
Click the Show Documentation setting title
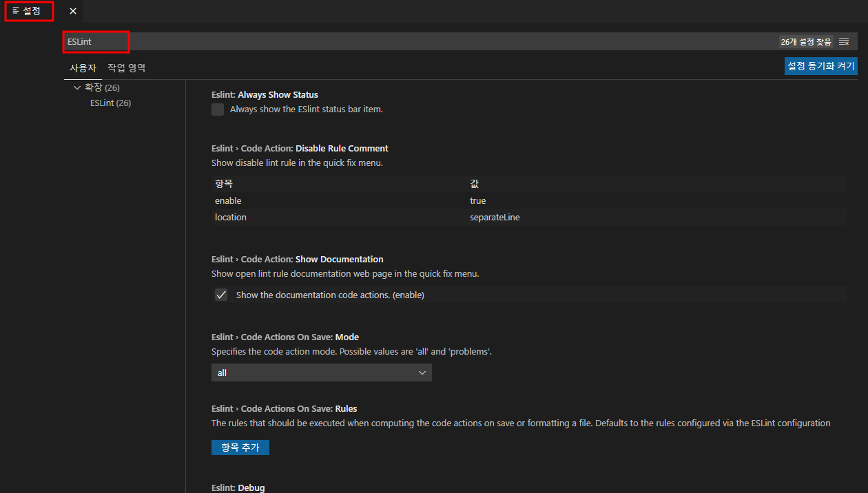point(298,259)
